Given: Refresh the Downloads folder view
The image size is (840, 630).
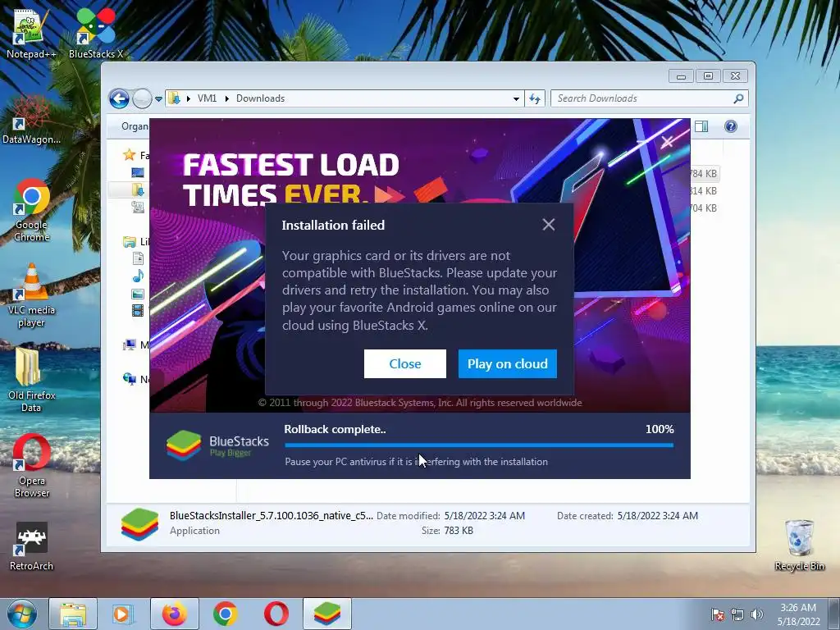Looking at the screenshot, I should 535,98.
